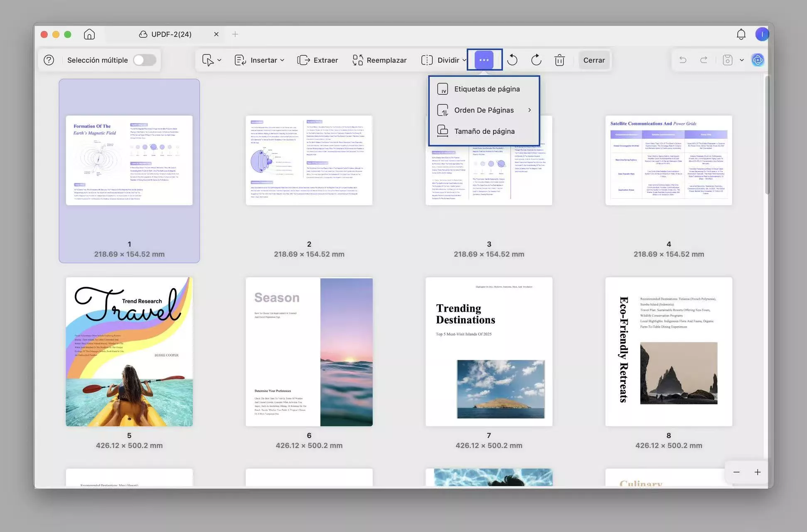This screenshot has height=532, width=807.
Task: Rotate pages clockwise
Action: pyautogui.click(x=536, y=60)
